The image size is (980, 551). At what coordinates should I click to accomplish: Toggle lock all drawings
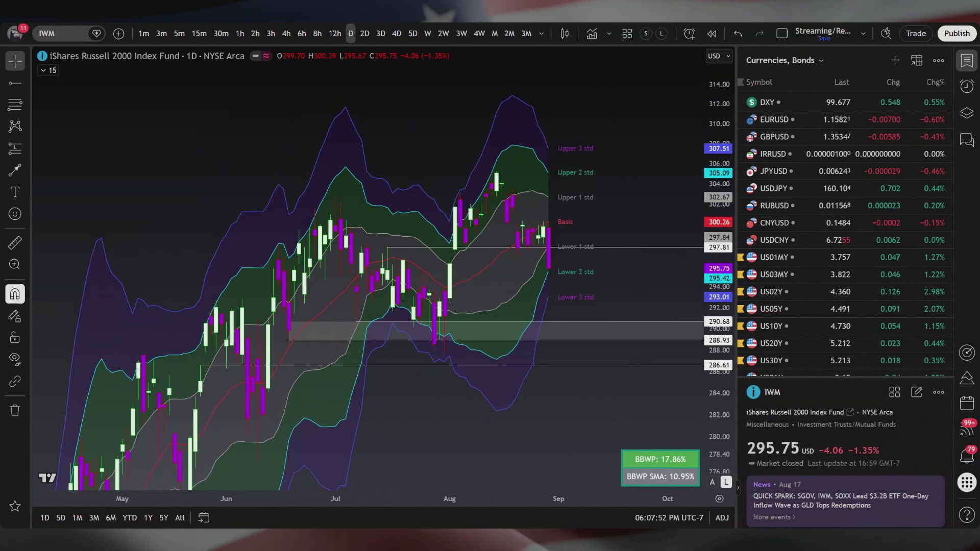click(15, 338)
